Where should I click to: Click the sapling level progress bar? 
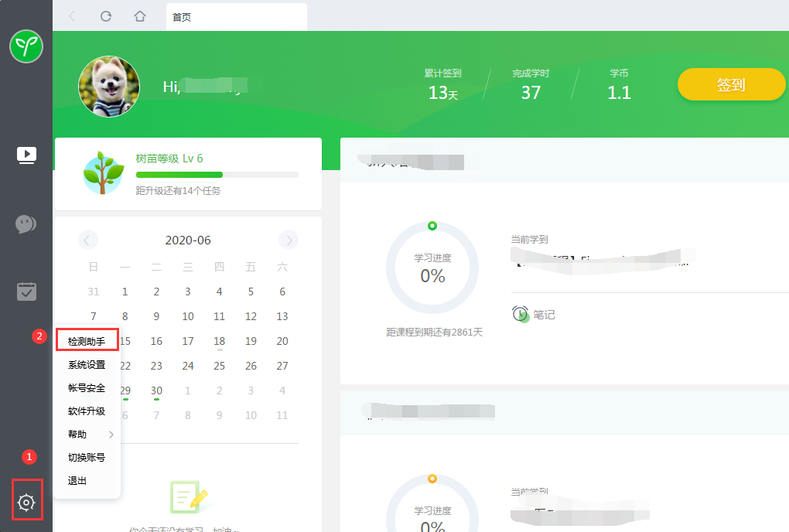[x=217, y=175]
